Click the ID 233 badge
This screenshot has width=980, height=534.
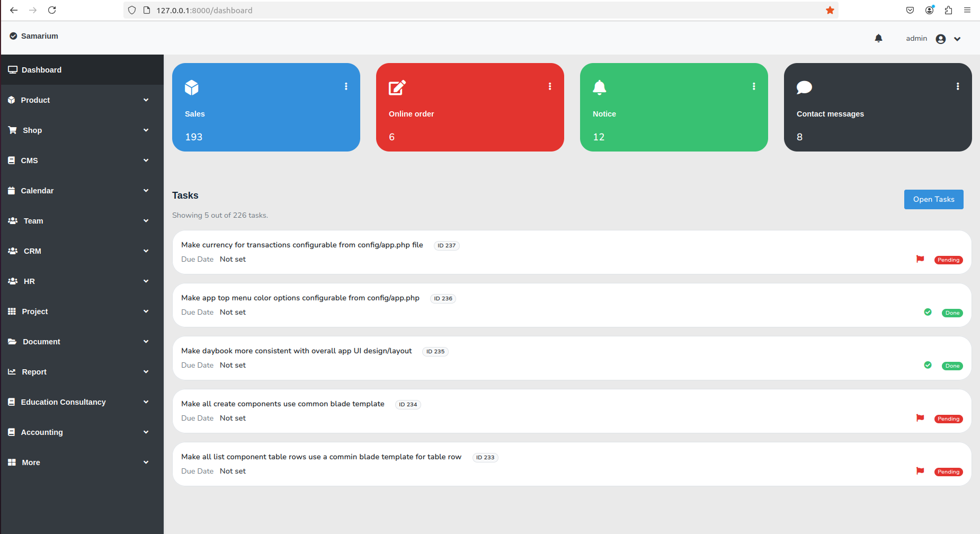[485, 457]
